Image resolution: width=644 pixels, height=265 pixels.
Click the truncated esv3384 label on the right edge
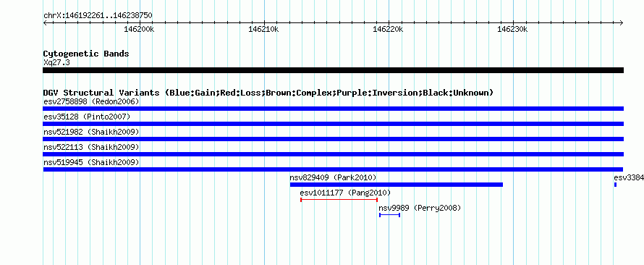pos(629,177)
